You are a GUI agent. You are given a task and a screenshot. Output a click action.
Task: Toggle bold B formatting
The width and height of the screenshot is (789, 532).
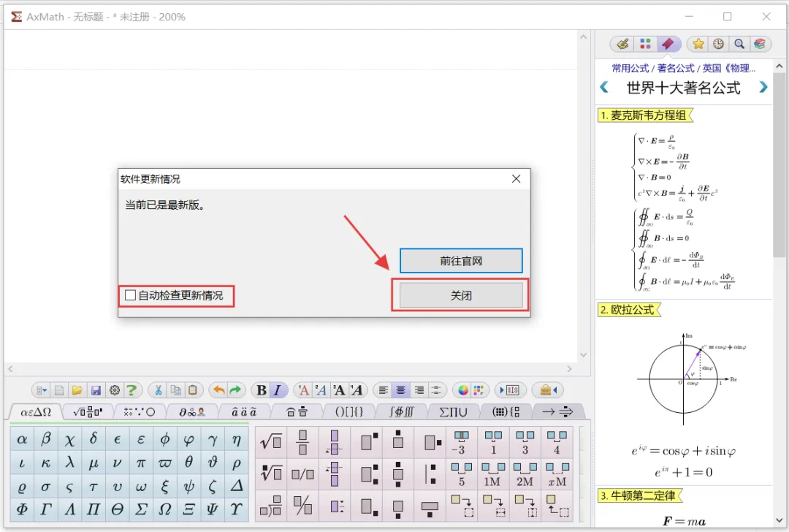261,390
